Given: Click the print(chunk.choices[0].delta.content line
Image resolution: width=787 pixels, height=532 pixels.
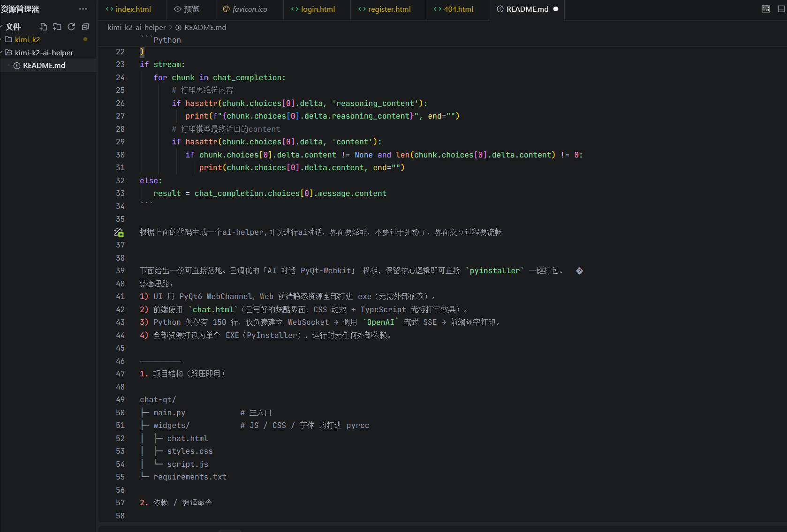Looking at the screenshot, I should pos(302,167).
